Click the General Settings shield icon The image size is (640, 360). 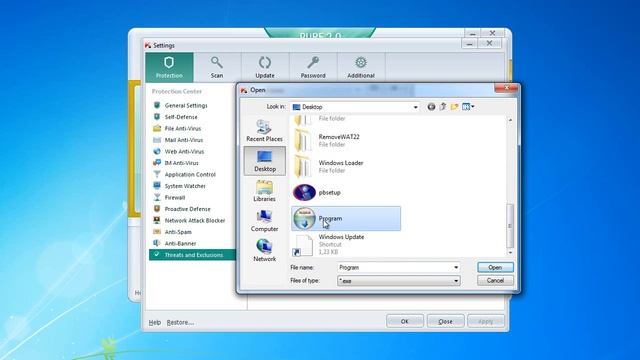point(157,105)
